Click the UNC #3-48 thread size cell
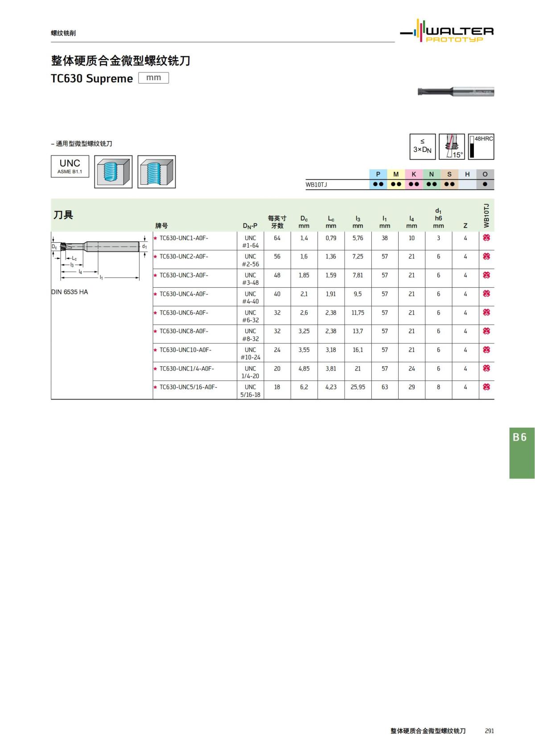The height and width of the screenshot is (756, 535). pyautogui.click(x=250, y=279)
